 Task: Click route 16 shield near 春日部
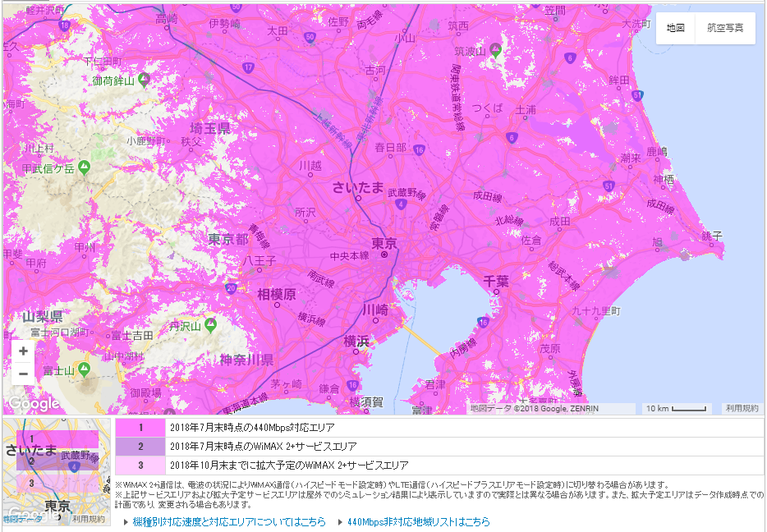tap(419, 150)
